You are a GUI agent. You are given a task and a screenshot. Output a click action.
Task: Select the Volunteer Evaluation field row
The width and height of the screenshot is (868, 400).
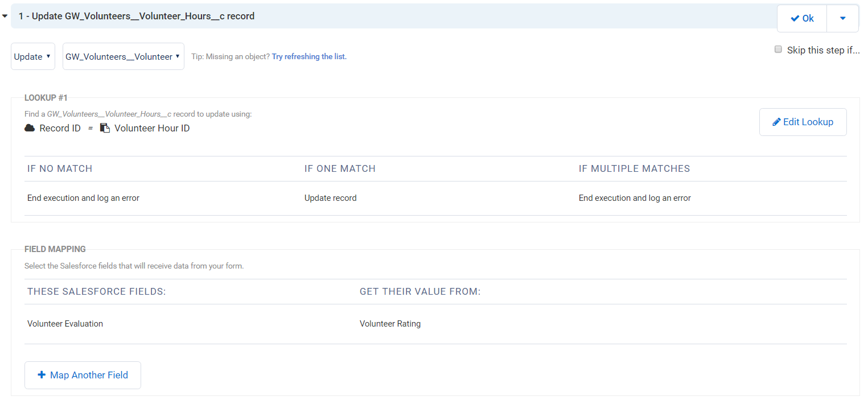click(x=435, y=324)
